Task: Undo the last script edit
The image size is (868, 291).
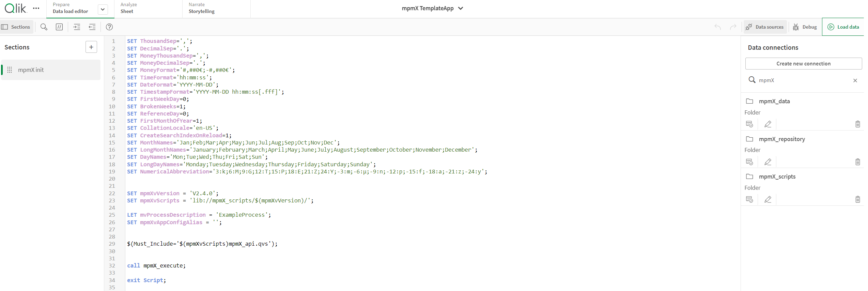Action: click(718, 27)
